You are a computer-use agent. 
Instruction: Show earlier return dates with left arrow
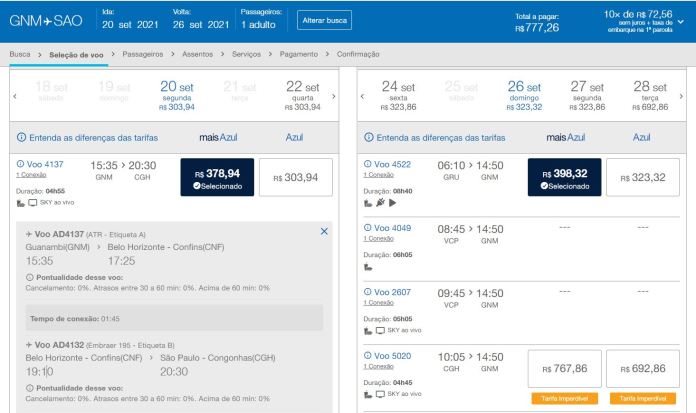pyautogui.click(x=362, y=96)
